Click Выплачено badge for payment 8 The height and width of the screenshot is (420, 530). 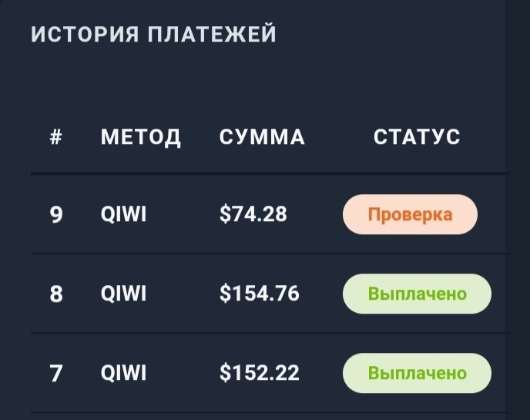tap(417, 294)
